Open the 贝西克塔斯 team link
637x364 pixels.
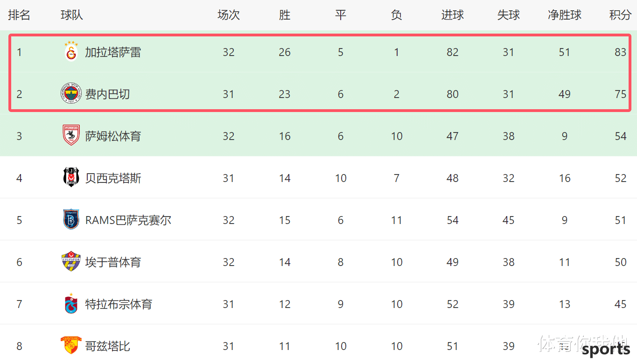pyautogui.click(x=113, y=178)
